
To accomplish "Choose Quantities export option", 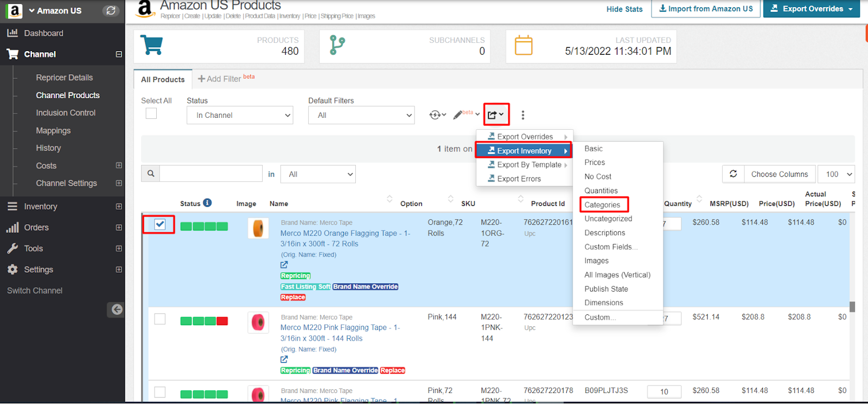I will click(601, 191).
